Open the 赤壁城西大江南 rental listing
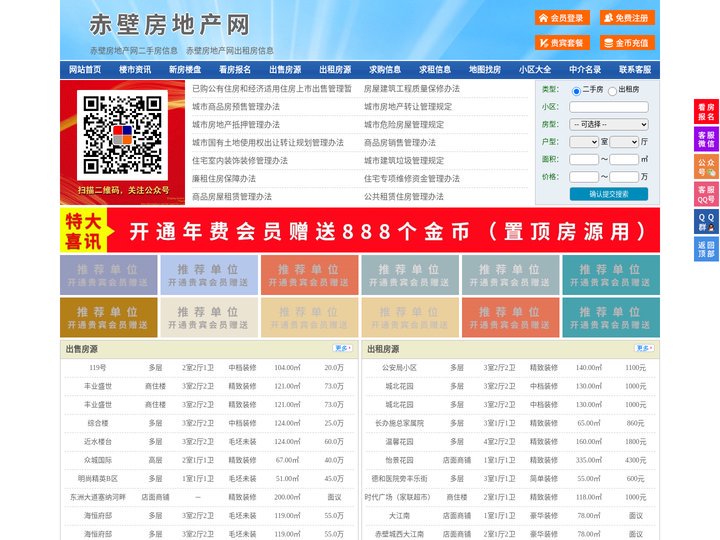Viewport: 720px width, 540px height. coord(399,534)
